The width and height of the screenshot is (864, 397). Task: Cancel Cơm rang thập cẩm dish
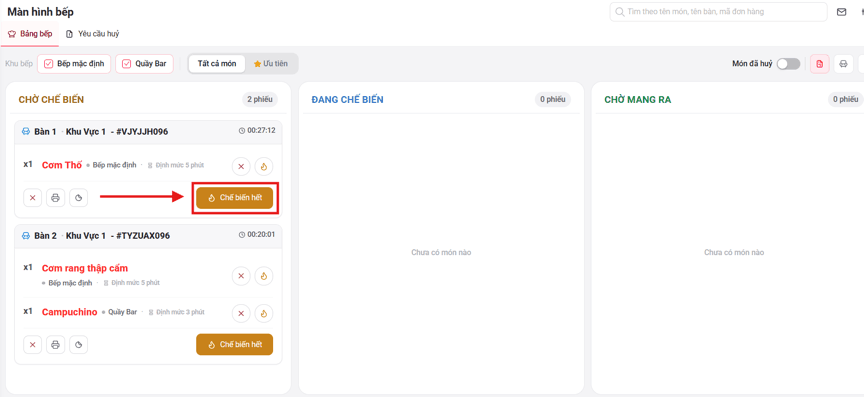pyautogui.click(x=241, y=276)
